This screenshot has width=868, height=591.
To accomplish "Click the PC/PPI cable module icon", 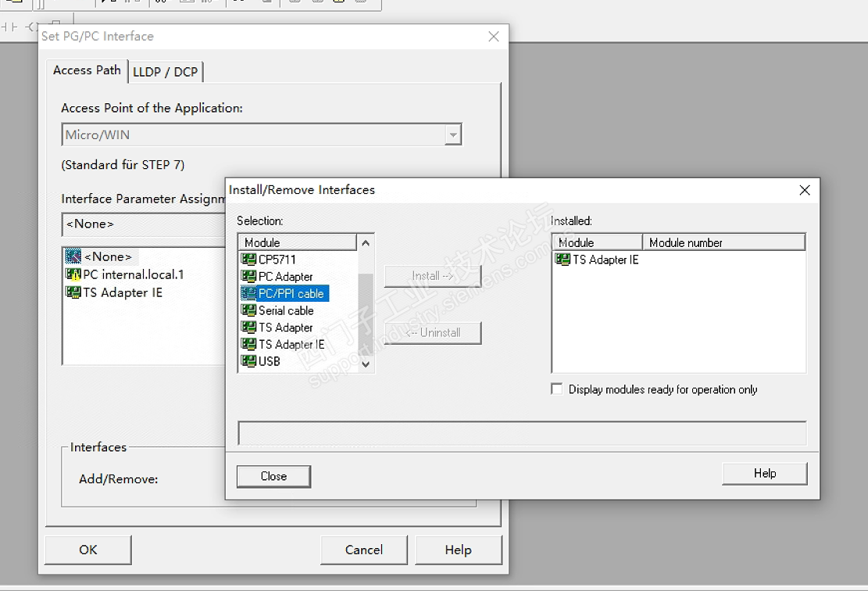I will pyautogui.click(x=248, y=293).
